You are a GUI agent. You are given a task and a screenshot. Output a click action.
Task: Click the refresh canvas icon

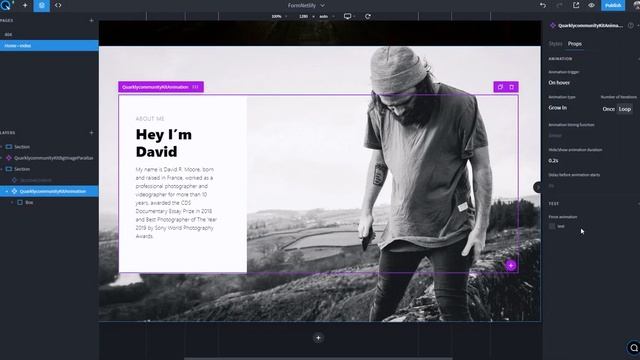click(x=368, y=16)
